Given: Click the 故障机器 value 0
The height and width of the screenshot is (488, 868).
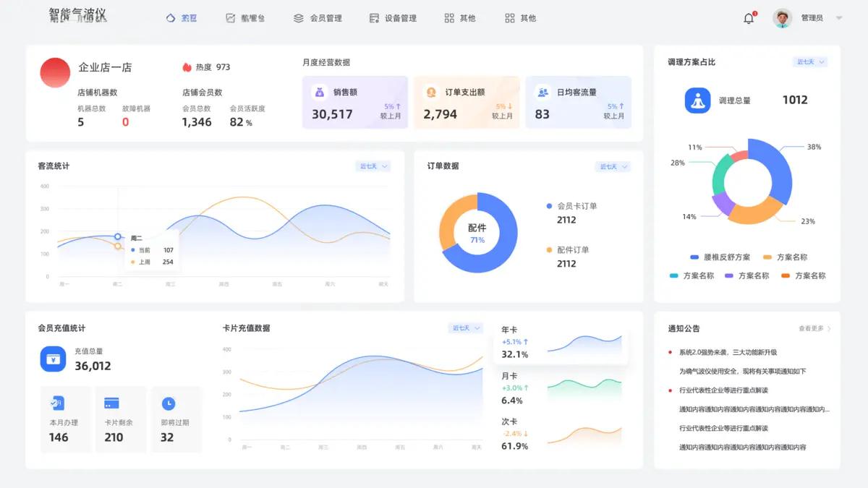Looking at the screenshot, I should tap(125, 122).
